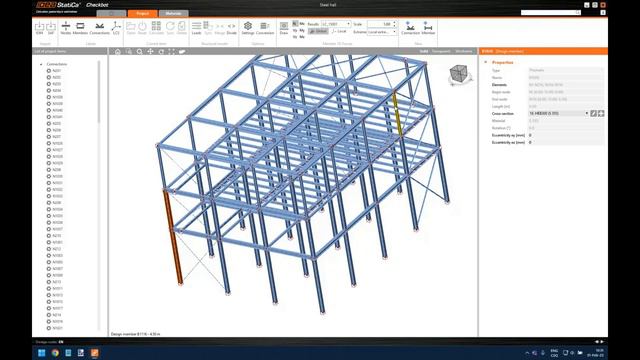Open the orange Project tab
640x360 pixels.
pyautogui.click(x=142, y=13)
